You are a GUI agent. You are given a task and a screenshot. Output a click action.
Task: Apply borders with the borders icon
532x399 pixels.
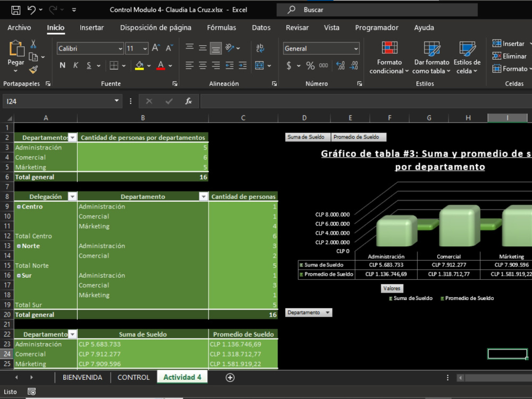pos(114,65)
